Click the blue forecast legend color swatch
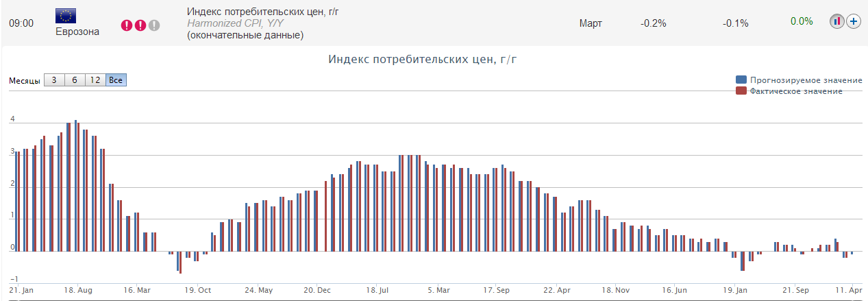This screenshot has height=301, width=868. point(741,80)
